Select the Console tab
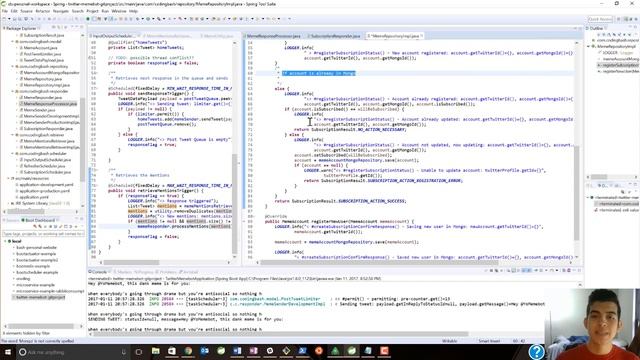The width and height of the screenshot is (640, 360). click(99, 271)
